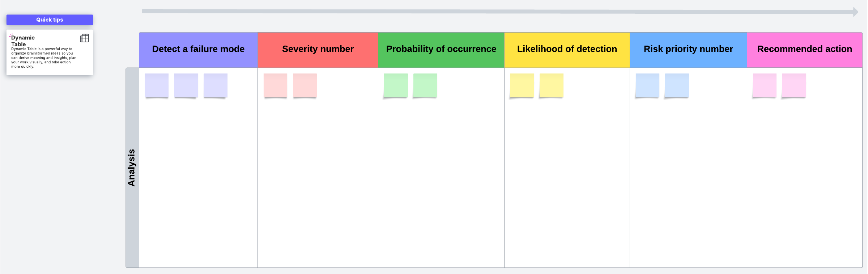The height and width of the screenshot is (274, 868).
Task: Click the first yellow sticky note
Action: pyautogui.click(x=522, y=85)
